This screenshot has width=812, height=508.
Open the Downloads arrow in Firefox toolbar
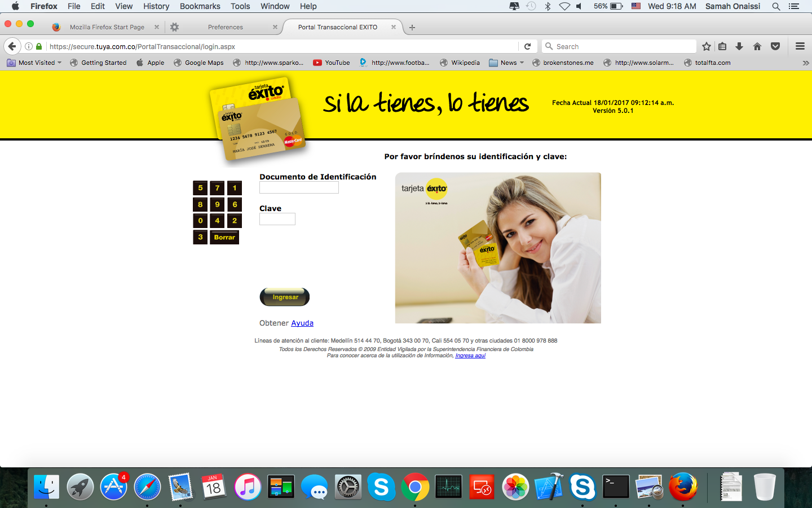739,46
